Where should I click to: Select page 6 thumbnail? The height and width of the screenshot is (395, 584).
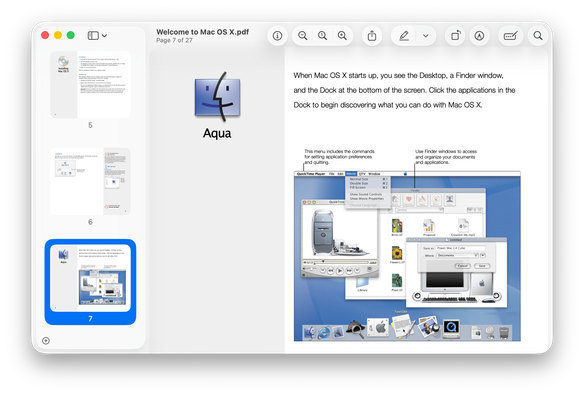(91, 181)
